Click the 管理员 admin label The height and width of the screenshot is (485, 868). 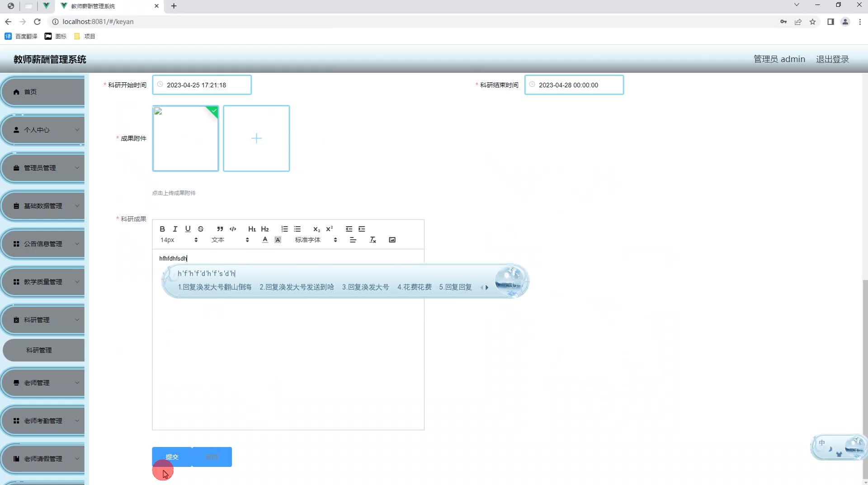[779, 59]
